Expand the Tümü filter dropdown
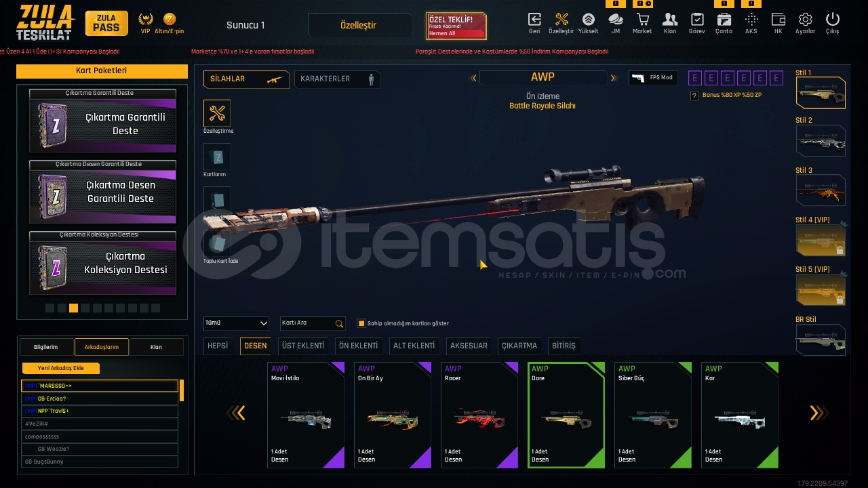 (236, 323)
